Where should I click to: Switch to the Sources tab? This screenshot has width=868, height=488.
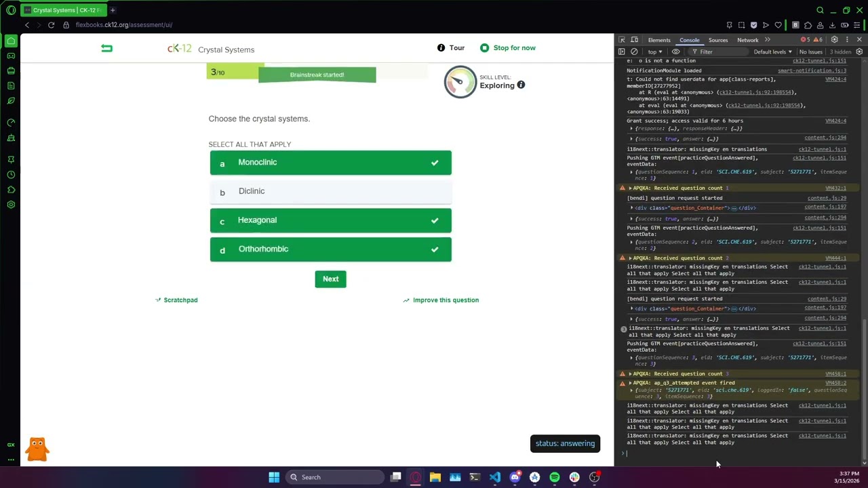[718, 40]
